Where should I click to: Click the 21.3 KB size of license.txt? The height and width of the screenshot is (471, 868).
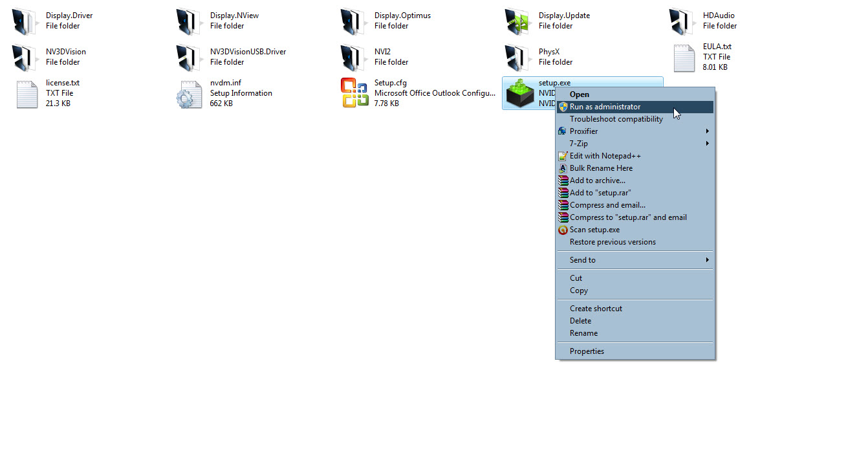coord(58,104)
